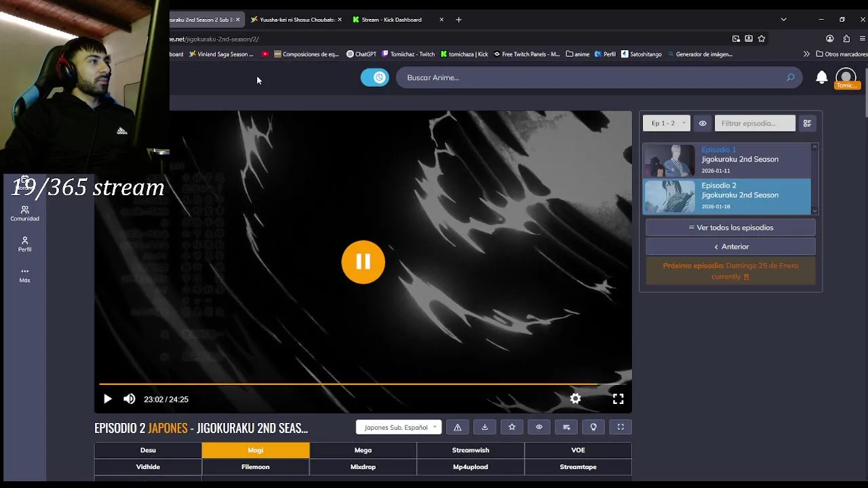Image resolution: width=868 pixels, height=488 pixels.
Task: Open the Comunidad sidebar item
Action: pyautogui.click(x=24, y=213)
